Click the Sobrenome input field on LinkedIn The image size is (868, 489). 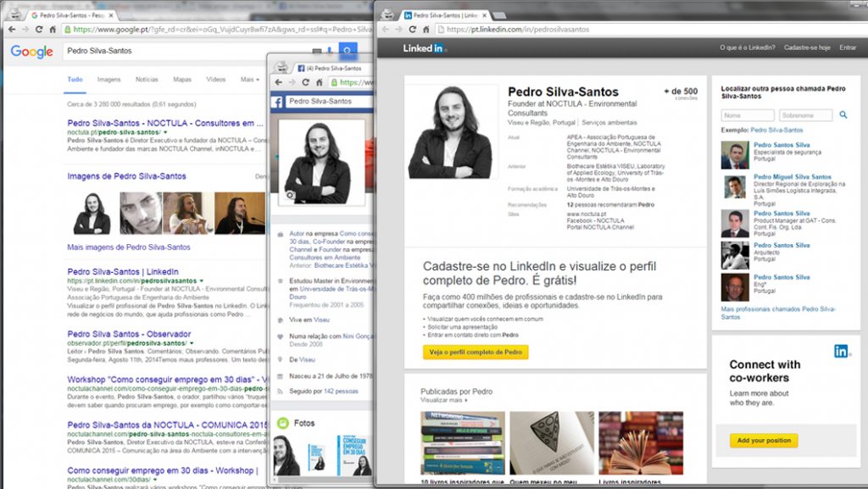tap(805, 115)
